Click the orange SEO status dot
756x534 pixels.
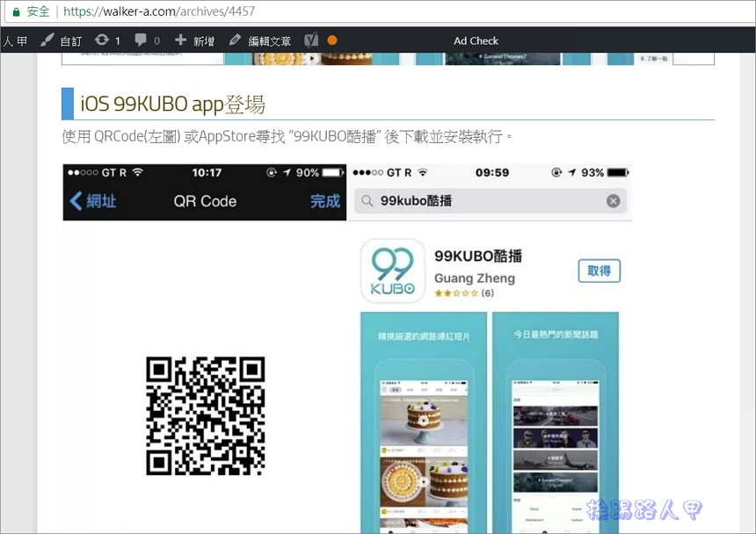pyautogui.click(x=332, y=40)
